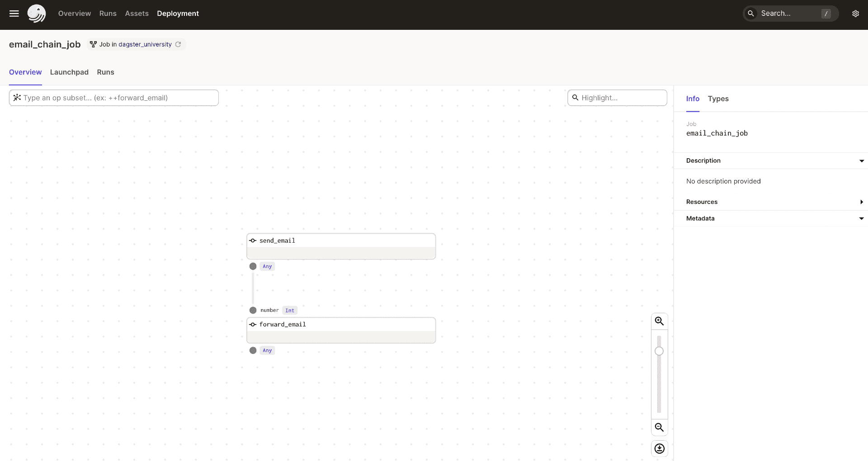This screenshot has height=461, width=868.
Task: Click the Int type tag on number input
Action: (x=290, y=310)
